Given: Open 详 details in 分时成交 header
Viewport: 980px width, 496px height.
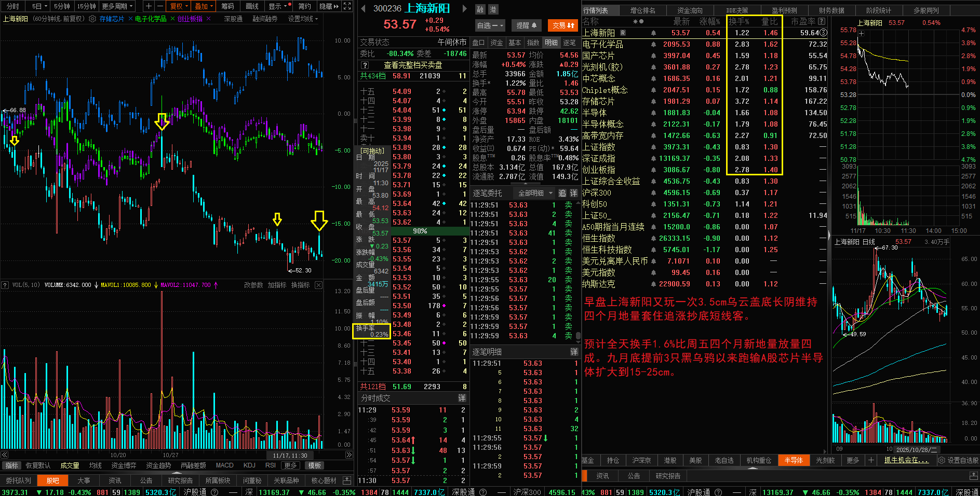Looking at the screenshot, I should 462,398.
